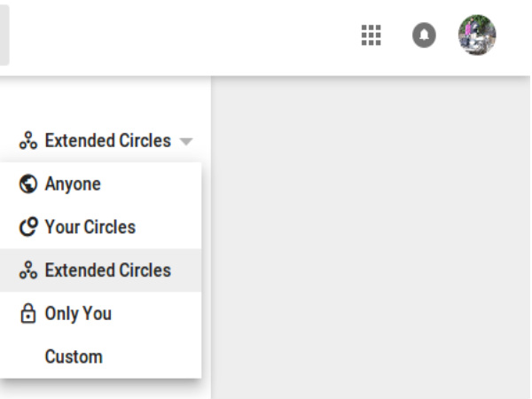Image resolution: width=532 pixels, height=399 pixels.
Task: Click the icon beside highlighted Extended Circles option
Action: click(27, 270)
